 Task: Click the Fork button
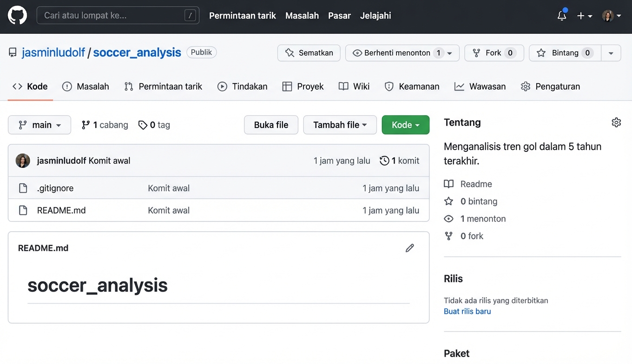[x=494, y=53]
